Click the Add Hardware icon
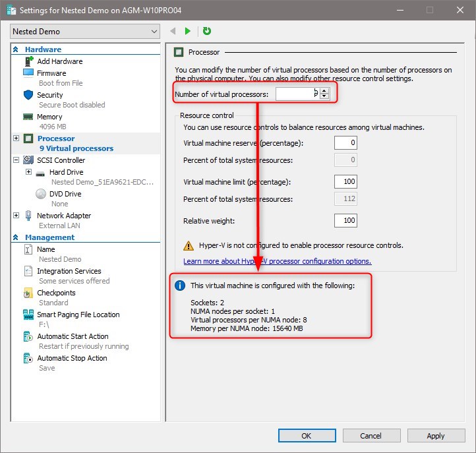Viewport: 476px width, 453px height. [x=29, y=61]
